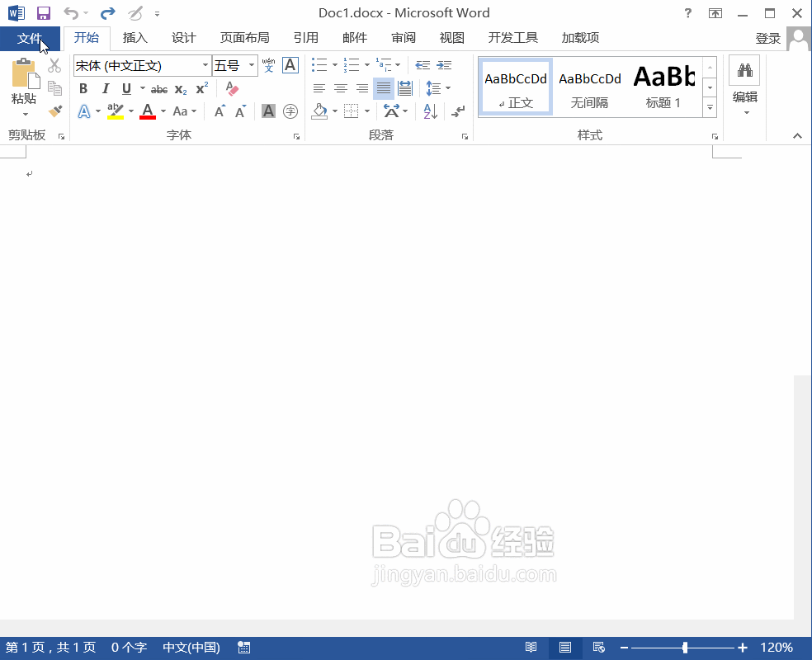Select the Format Painter icon
Screen dimensions: 812x660
[54, 111]
